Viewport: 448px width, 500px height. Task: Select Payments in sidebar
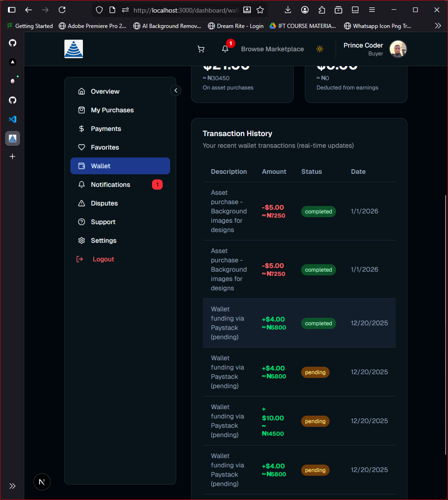[106, 129]
